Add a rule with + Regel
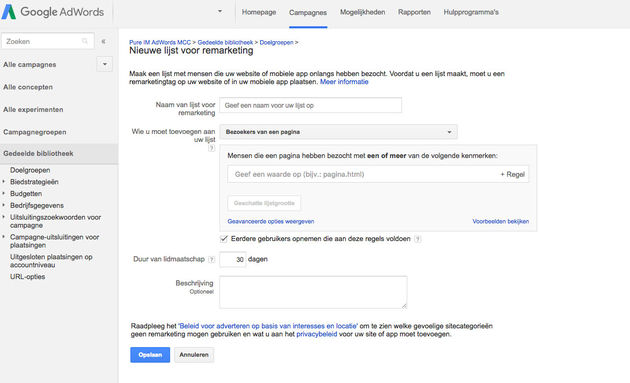Image resolution: width=630 pixels, height=383 pixels. 512,174
